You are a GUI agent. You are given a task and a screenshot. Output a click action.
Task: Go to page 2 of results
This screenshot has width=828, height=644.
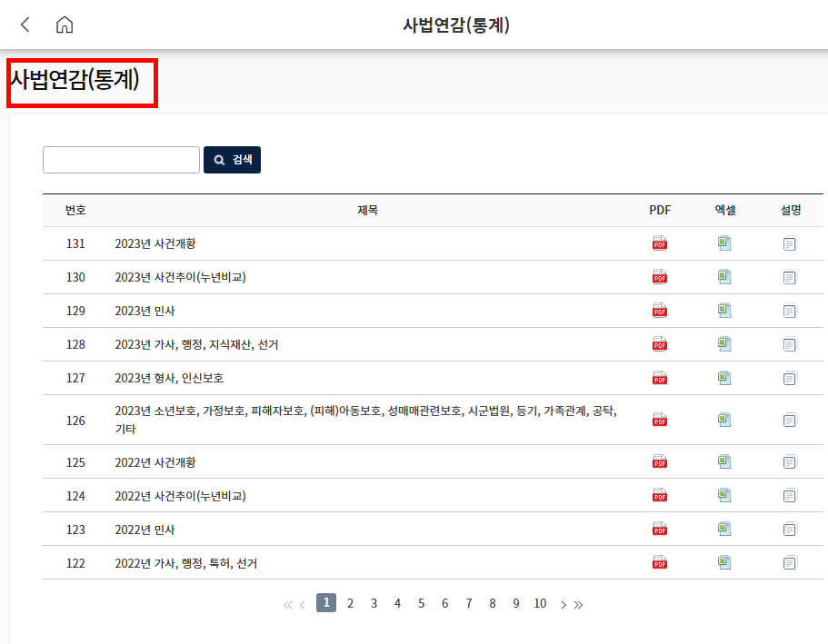pos(350,603)
